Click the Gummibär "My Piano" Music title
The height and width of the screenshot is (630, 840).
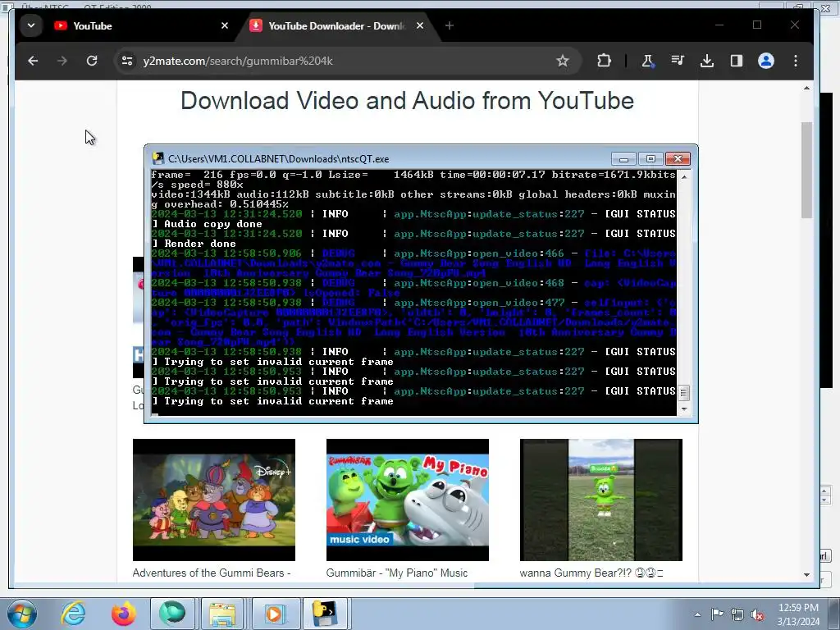397,573
